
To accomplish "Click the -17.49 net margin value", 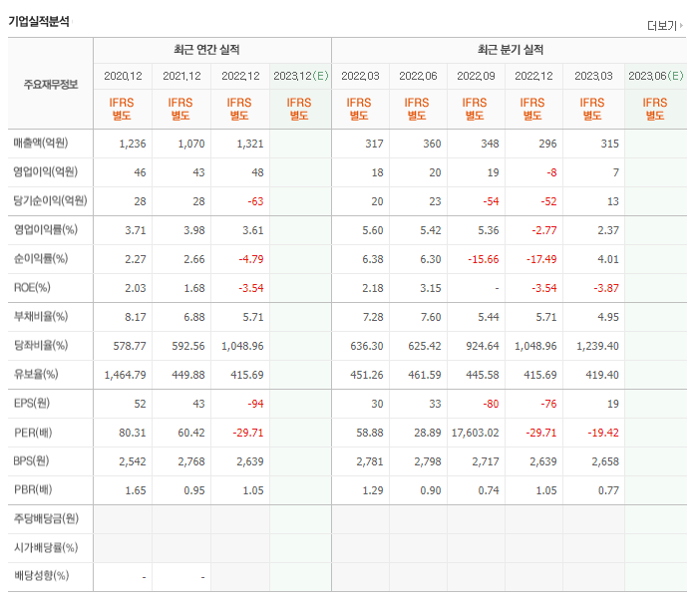I will (541, 259).
